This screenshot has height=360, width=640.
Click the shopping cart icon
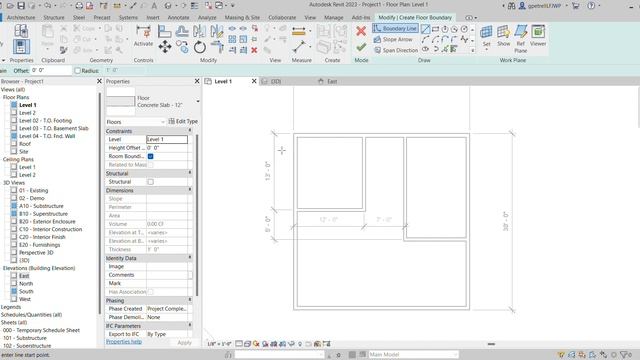coord(576,6)
